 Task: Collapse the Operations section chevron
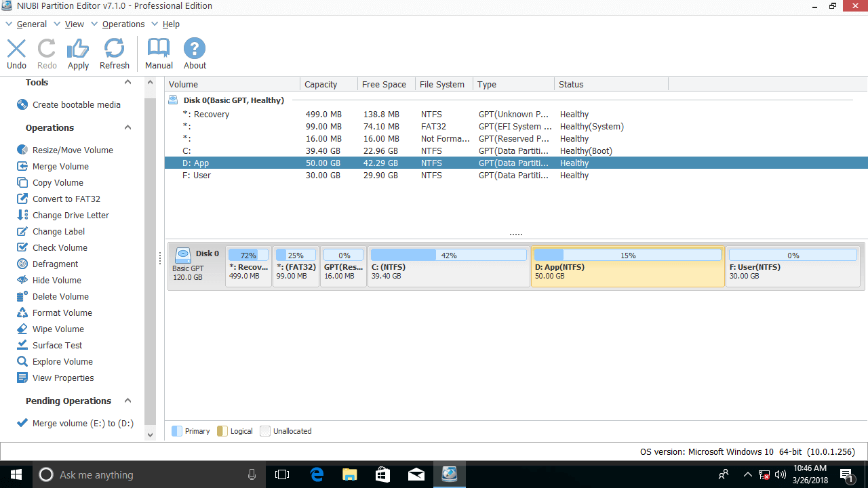(x=127, y=127)
